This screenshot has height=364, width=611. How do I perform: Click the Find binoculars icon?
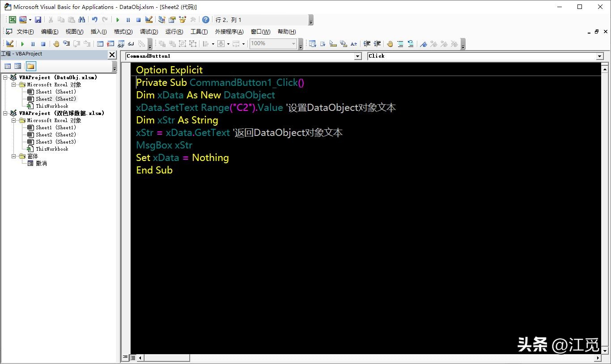[x=81, y=20]
